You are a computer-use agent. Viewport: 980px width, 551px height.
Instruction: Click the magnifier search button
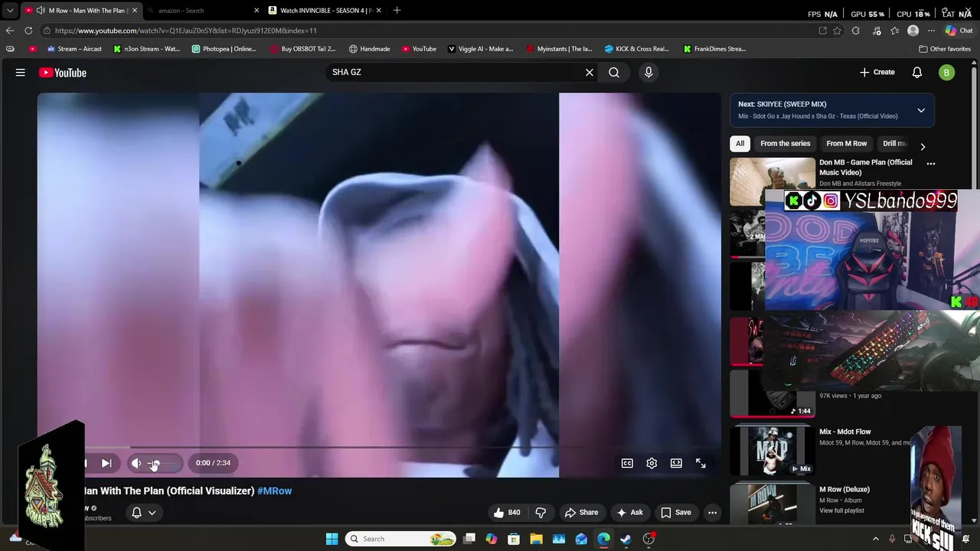pyautogui.click(x=614, y=72)
